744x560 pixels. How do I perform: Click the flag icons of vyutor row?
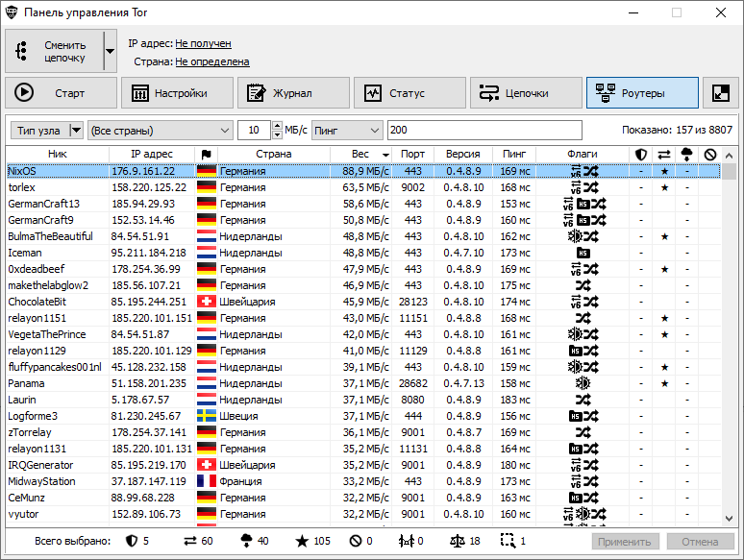point(584,514)
